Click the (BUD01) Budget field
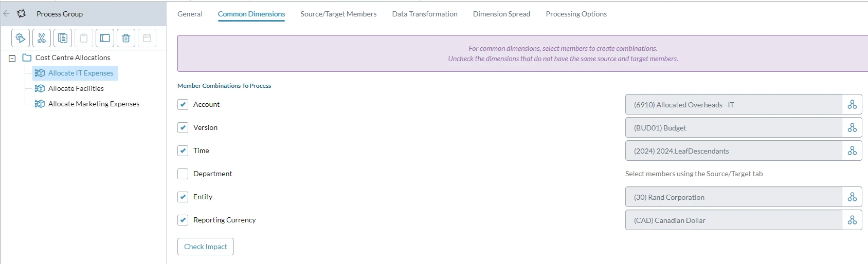This screenshot has height=264, width=868. pos(733,127)
